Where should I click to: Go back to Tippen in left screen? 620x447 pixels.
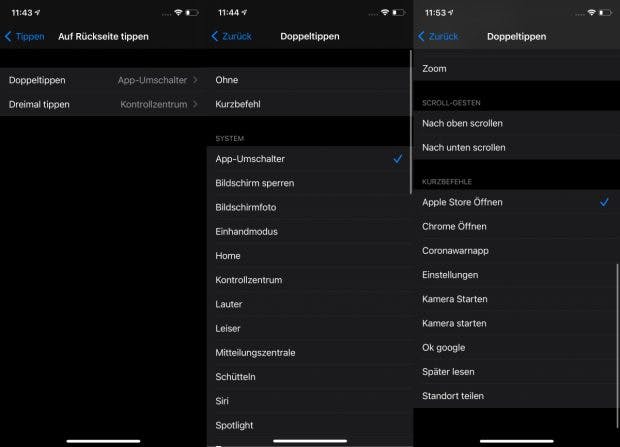point(25,36)
